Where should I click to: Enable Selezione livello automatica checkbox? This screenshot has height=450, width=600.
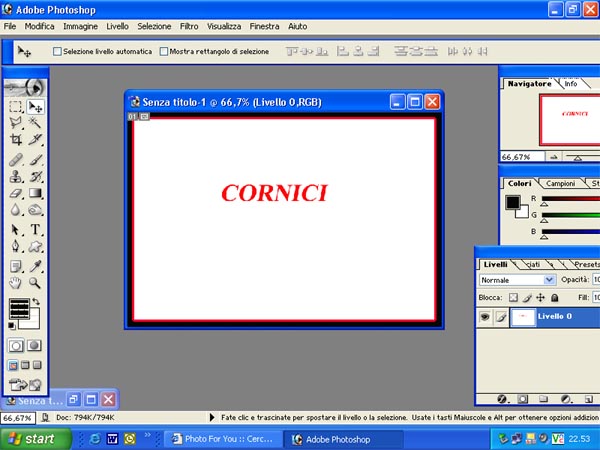coord(57,51)
